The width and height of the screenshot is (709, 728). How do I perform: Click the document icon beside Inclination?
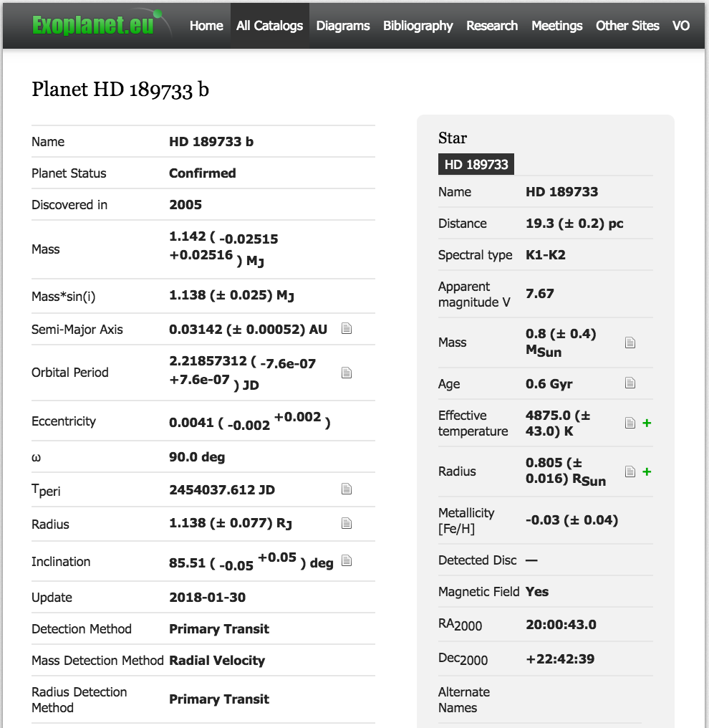(347, 561)
